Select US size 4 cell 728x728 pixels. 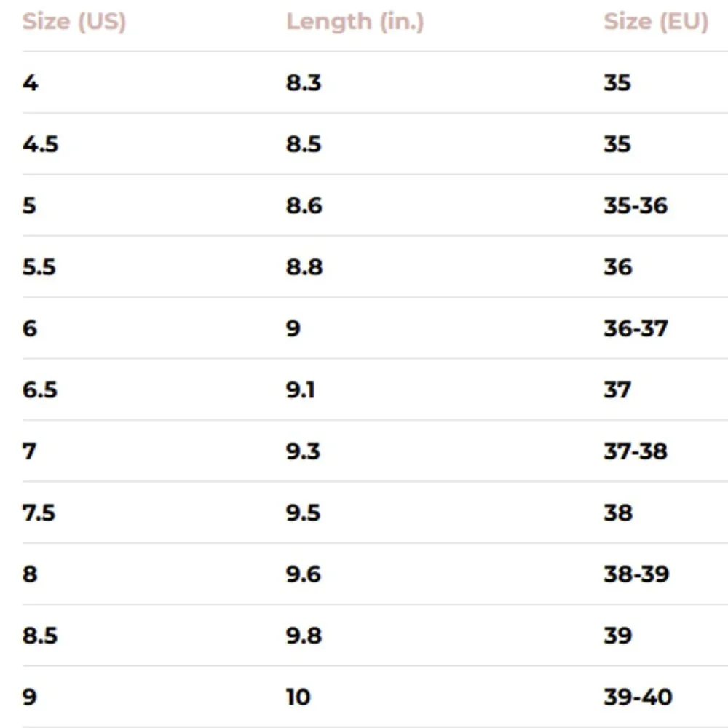(30, 83)
